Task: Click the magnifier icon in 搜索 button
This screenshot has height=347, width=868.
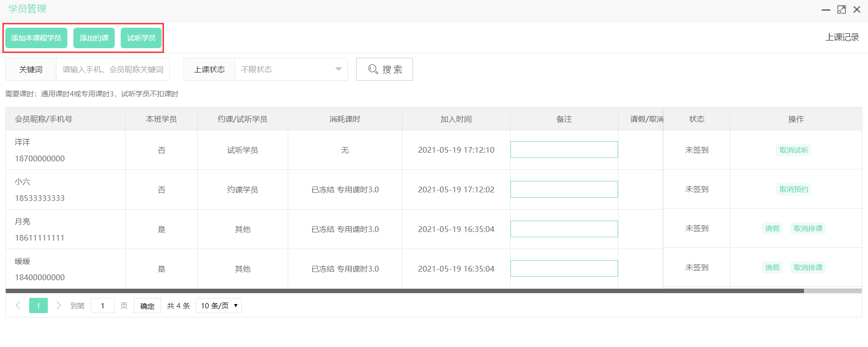Action: pyautogui.click(x=373, y=69)
